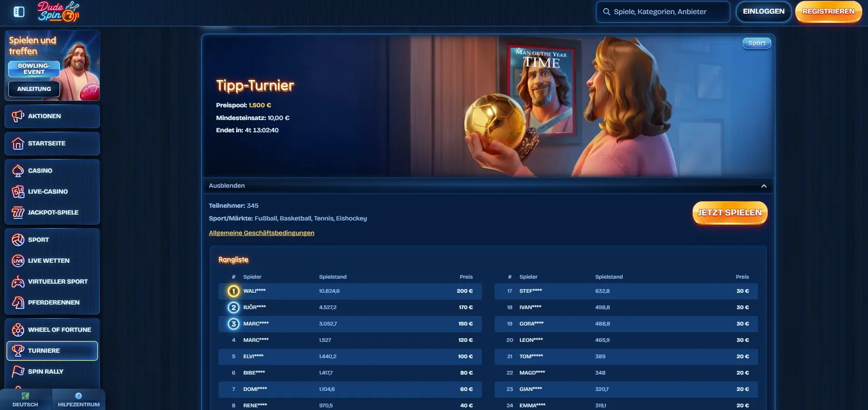Select Jackpot-Spiele 777 icon
Viewport: 868px width, 410px height.
pyautogui.click(x=18, y=213)
